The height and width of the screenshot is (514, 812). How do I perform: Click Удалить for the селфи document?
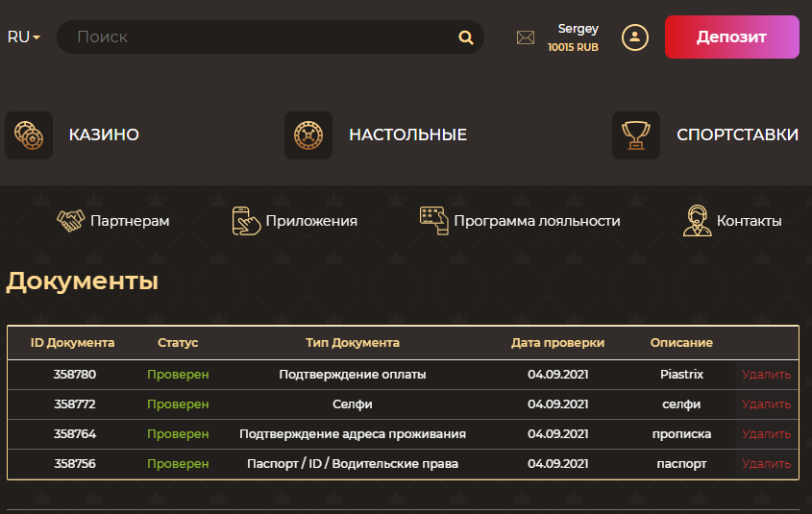(x=766, y=404)
